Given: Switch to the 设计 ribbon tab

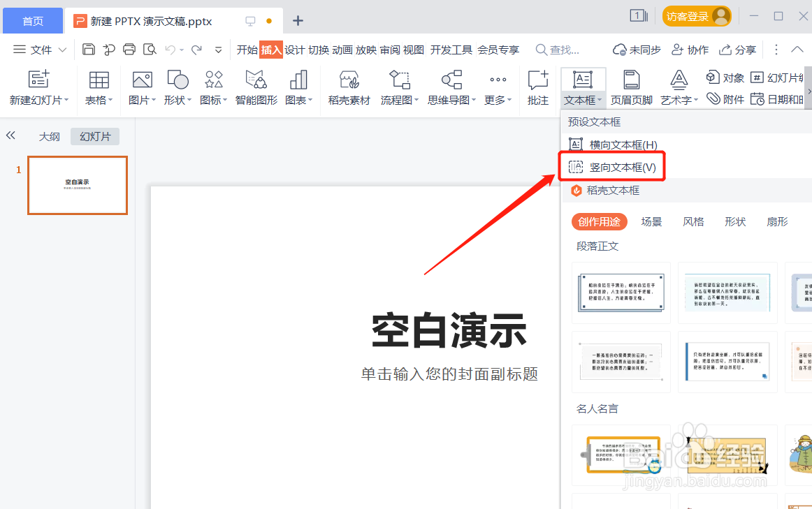Looking at the screenshot, I should tap(295, 50).
